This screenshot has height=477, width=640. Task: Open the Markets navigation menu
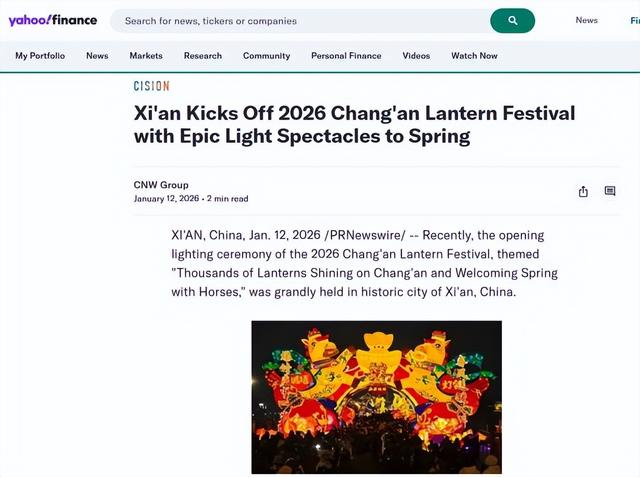(x=146, y=56)
